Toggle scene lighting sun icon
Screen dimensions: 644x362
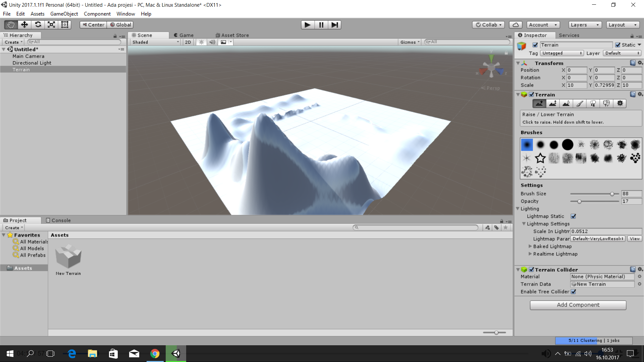click(201, 42)
